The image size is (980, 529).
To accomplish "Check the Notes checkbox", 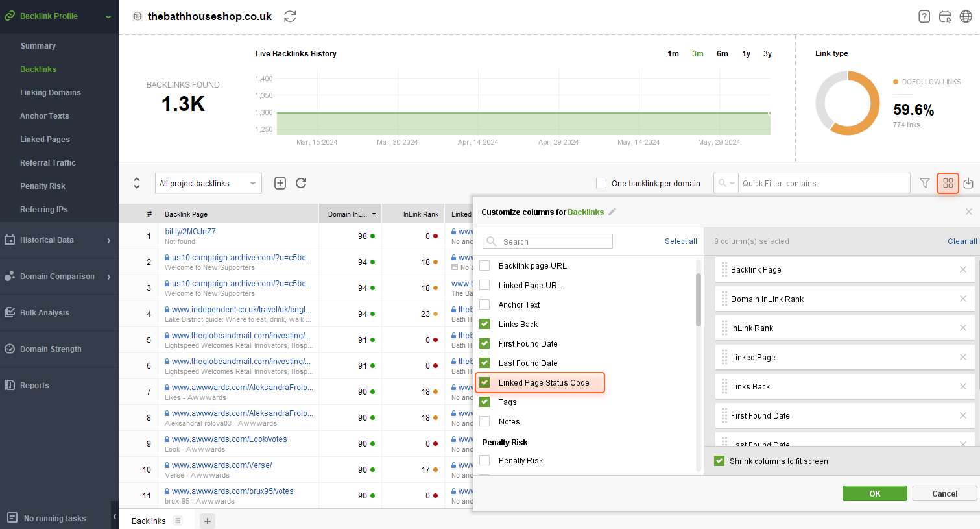I will tap(484, 421).
